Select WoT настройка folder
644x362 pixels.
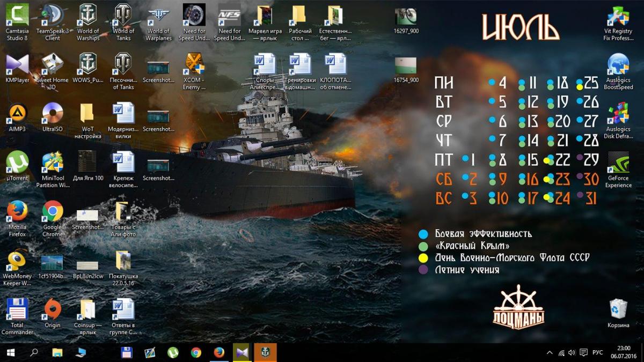tap(88, 121)
